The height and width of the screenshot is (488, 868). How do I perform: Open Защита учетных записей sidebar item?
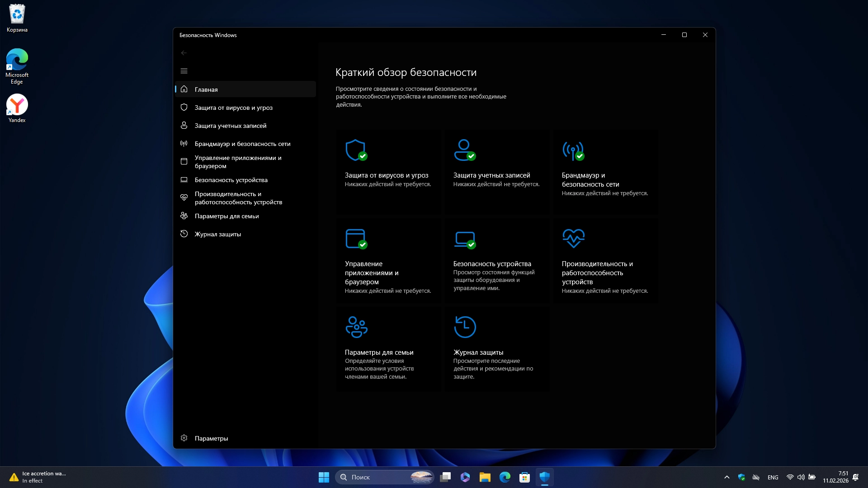click(x=230, y=126)
